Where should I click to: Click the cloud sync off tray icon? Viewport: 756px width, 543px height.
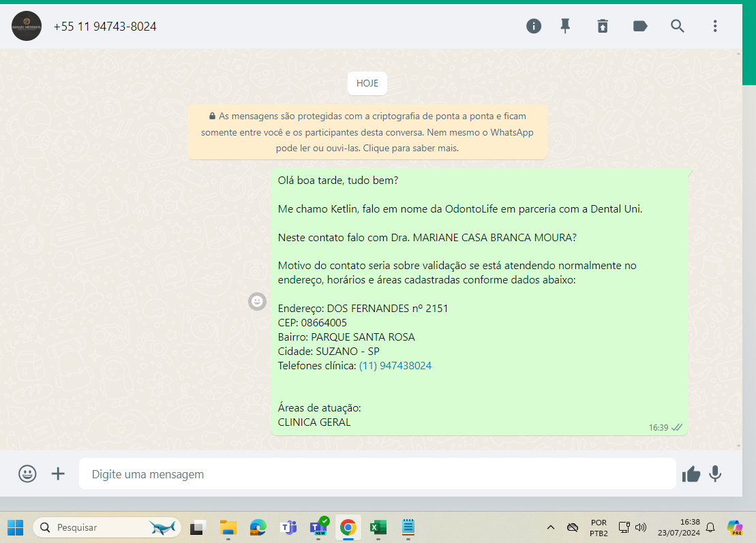(573, 527)
